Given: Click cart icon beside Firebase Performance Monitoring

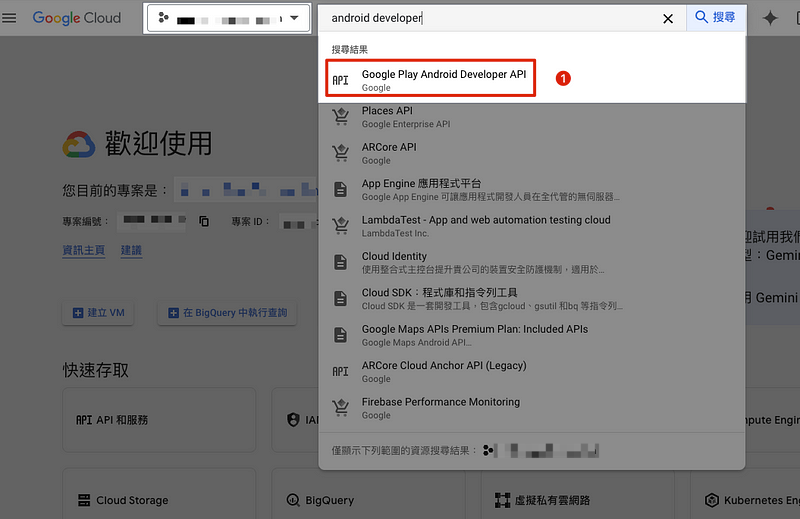Looking at the screenshot, I should coord(340,407).
